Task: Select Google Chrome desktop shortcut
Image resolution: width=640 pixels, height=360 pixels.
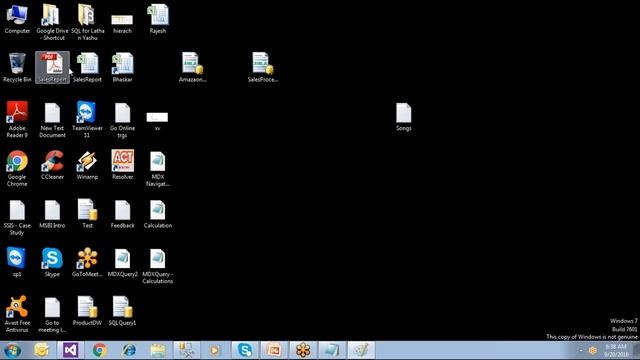Action: 17,169
